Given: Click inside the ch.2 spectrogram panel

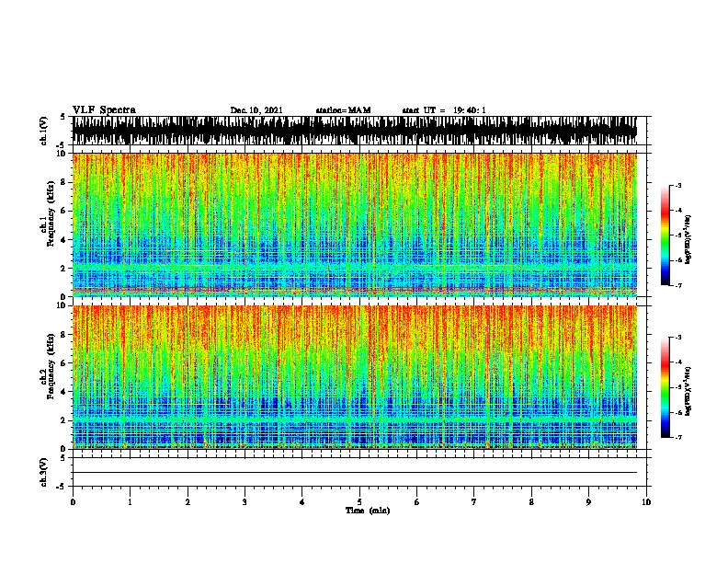Looking at the screenshot, I should 355,377.
